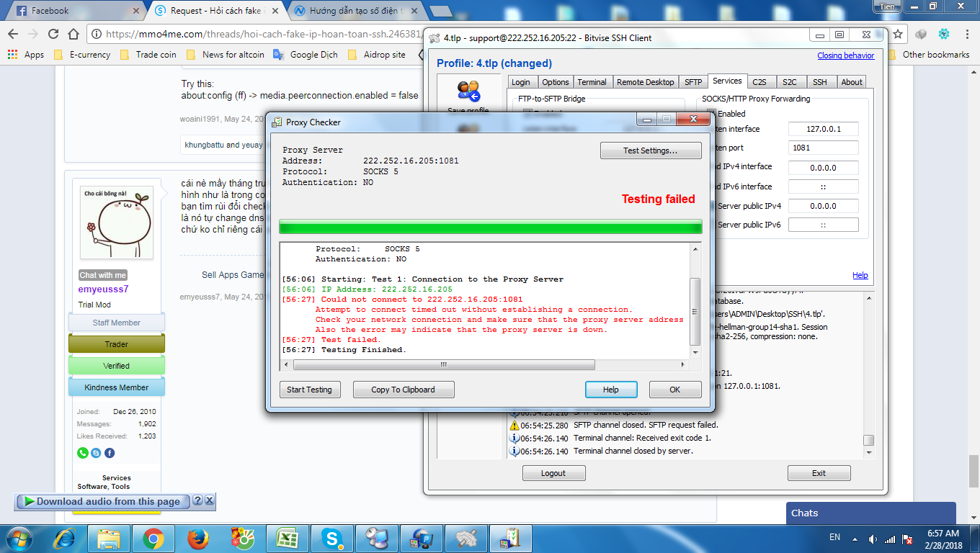This screenshot has height=553, width=980.
Task: Open the About tab in Bitvise
Action: tap(852, 82)
